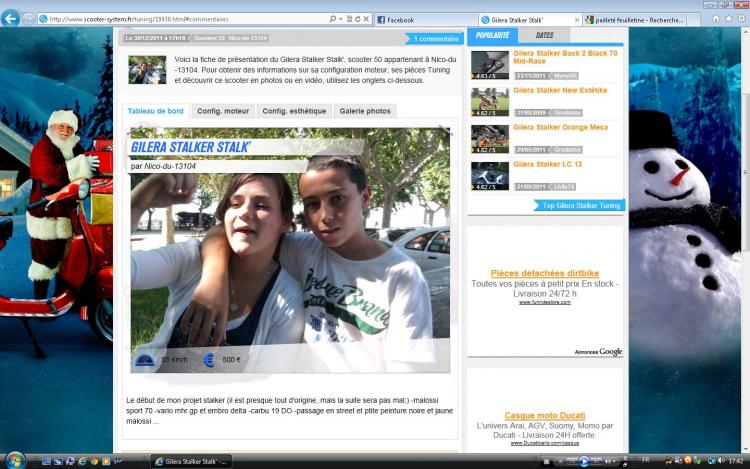This screenshot has width=750, height=469.
Task: Open the Gilera Stalker Orange Meca link
Action: coord(561,127)
